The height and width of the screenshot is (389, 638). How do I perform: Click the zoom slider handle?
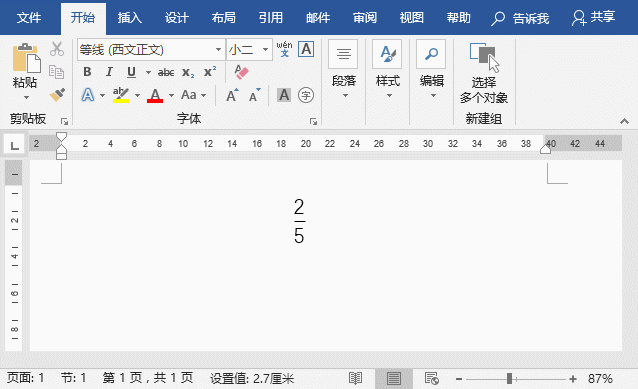point(509,379)
